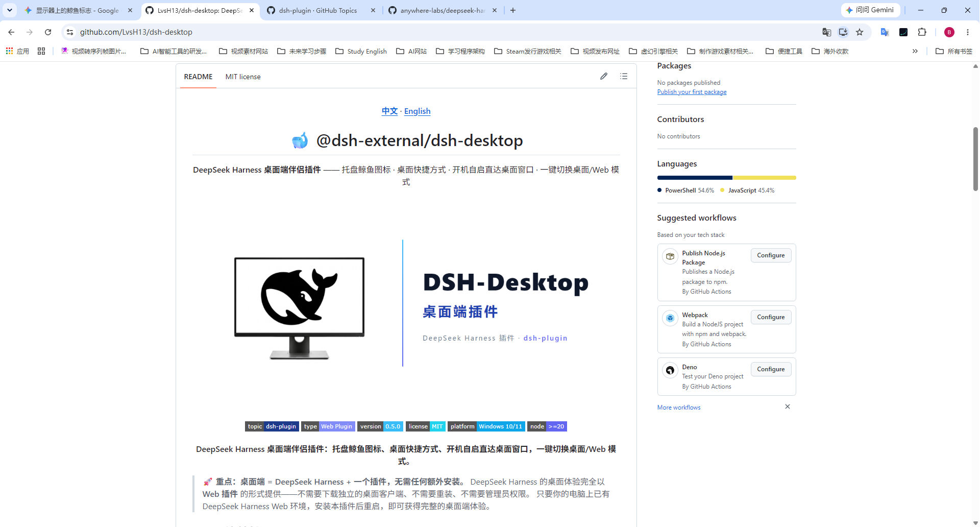
Task: Show more bookmarks chevron
Action: (x=915, y=51)
